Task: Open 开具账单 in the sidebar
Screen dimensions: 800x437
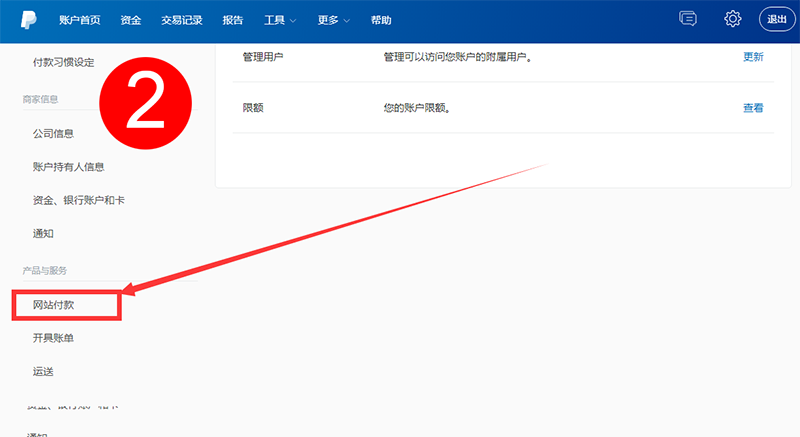Action: pos(53,338)
